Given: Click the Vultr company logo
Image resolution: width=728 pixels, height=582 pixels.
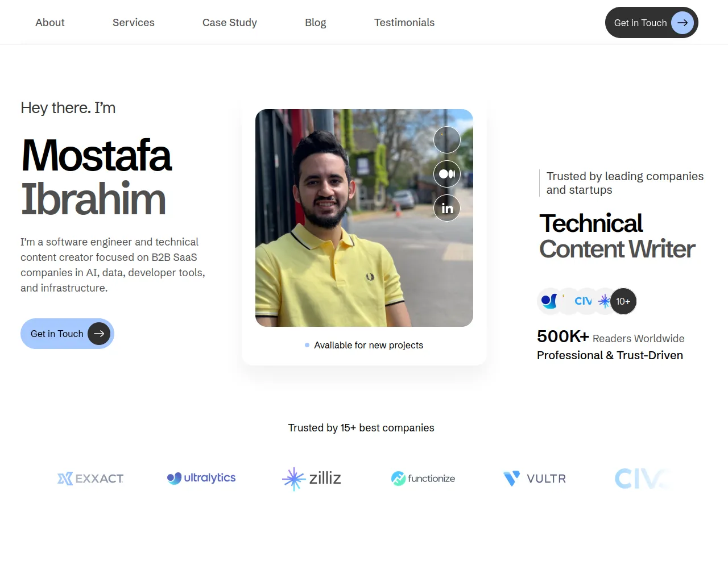Looking at the screenshot, I should tap(535, 479).
